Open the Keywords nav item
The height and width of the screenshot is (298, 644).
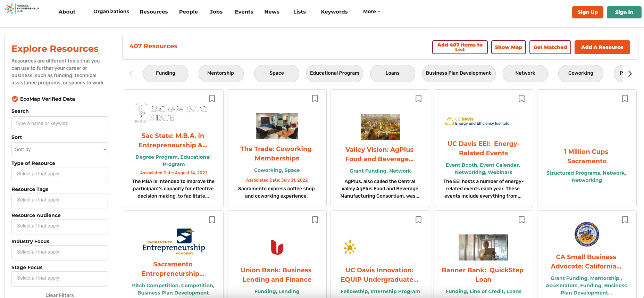(334, 12)
